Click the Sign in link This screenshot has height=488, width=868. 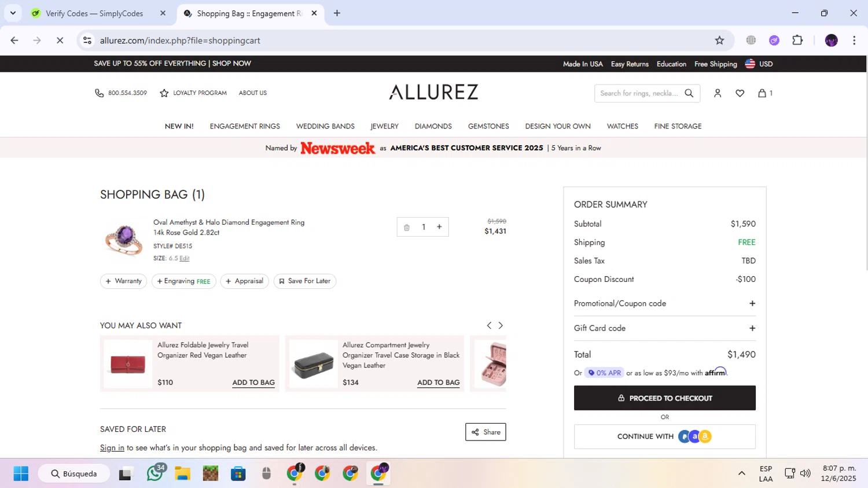112,448
